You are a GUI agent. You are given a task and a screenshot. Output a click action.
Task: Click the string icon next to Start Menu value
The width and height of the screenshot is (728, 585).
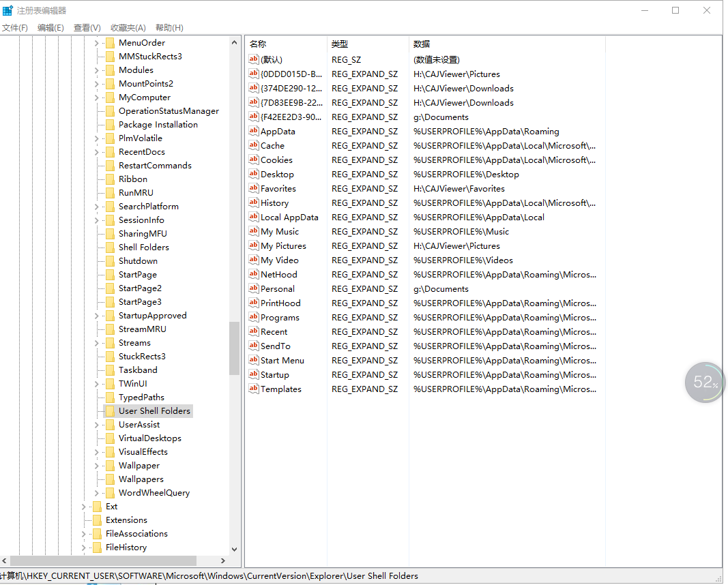pyautogui.click(x=254, y=360)
